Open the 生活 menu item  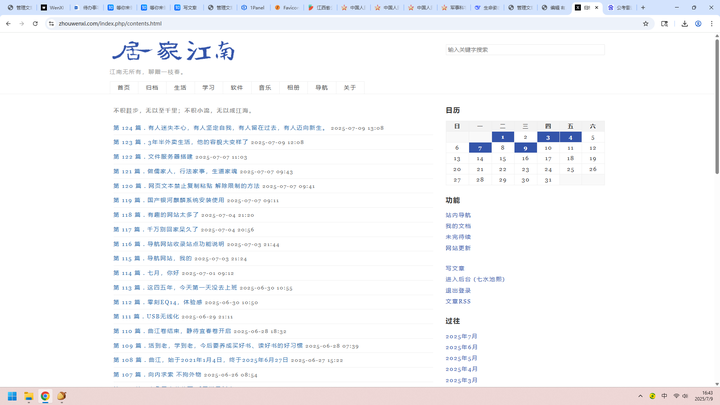tap(180, 88)
